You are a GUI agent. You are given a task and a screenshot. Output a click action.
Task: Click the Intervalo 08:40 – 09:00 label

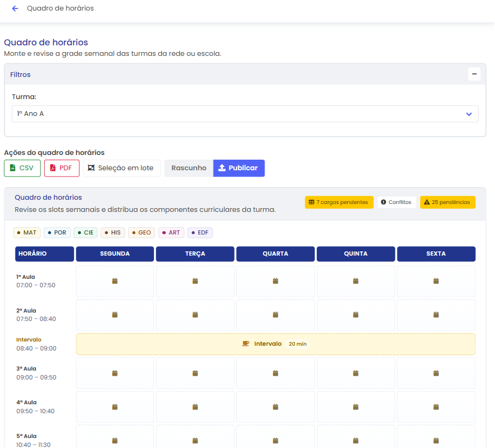(x=36, y=345)
